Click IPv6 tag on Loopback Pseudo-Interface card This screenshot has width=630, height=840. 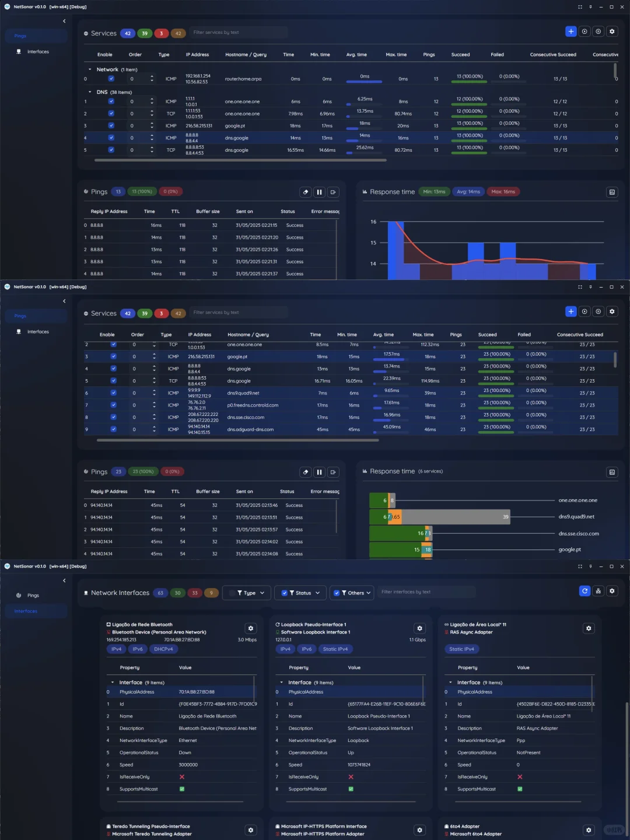[x=306, y=649]
